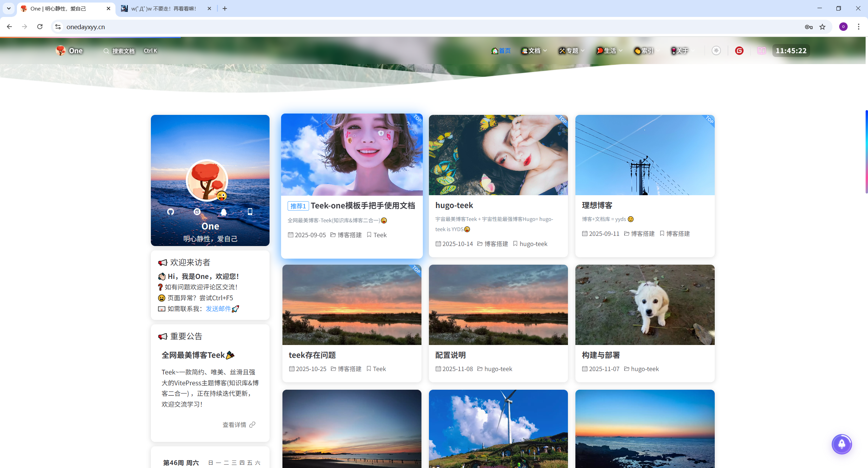The width and height of the screenshot is (868, 468).
Task: Expand the 文档 dropdown menu
Action: pos(534,51)
